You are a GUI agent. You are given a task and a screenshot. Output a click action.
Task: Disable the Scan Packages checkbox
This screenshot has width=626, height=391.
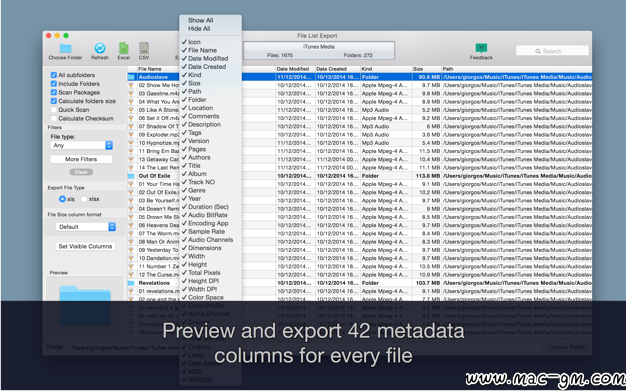click(53, 92)
